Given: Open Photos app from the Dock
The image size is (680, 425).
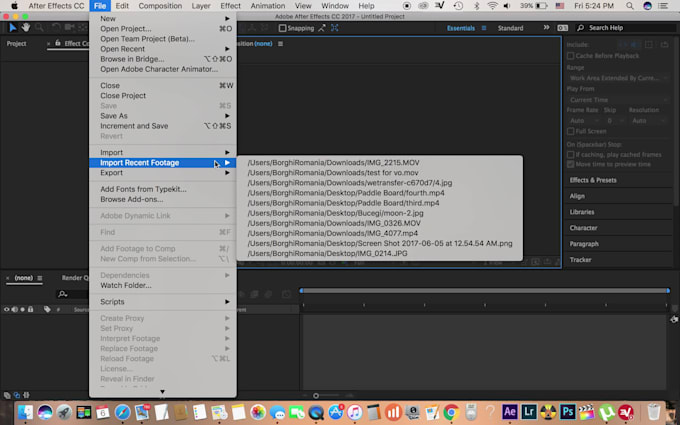Looking at the screenshot, I should coord(258,412).
